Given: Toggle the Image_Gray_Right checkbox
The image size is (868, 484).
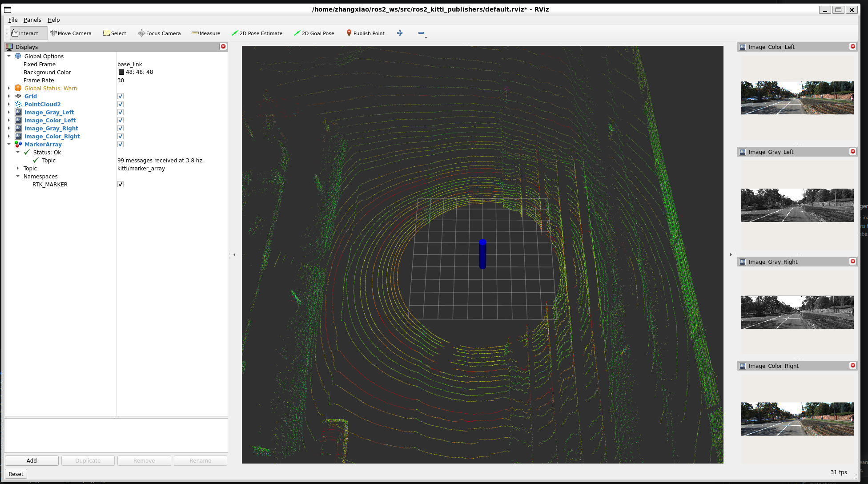Looking at the screenshot, I should [120, 128].
